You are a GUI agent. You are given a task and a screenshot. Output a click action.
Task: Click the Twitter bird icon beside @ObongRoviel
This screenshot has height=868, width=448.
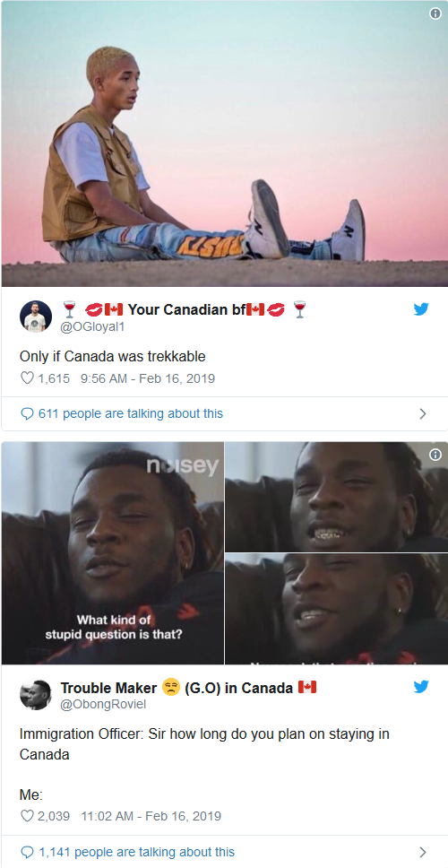[x=421, y=687]
